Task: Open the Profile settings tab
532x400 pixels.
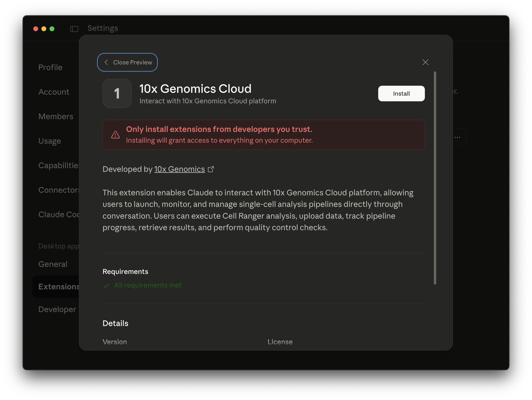Action: click(50, 67)
